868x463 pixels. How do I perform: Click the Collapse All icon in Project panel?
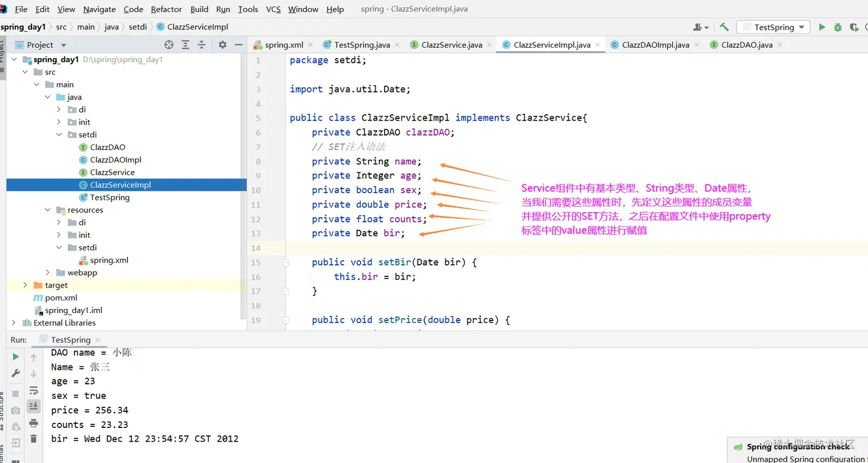click(201, 45)
